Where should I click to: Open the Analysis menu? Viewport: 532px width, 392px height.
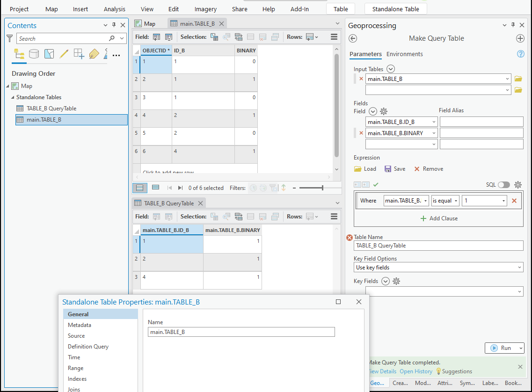114,8
